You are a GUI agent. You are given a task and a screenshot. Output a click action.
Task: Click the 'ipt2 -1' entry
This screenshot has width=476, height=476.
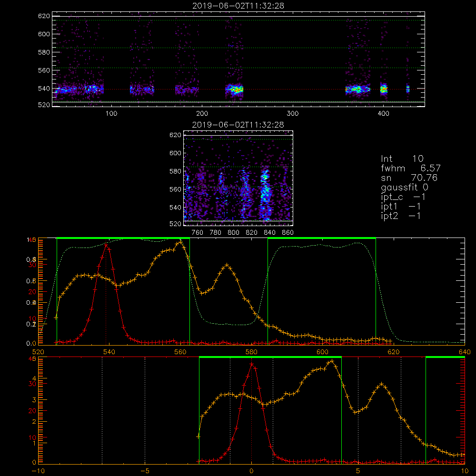(x=401, y=216)
